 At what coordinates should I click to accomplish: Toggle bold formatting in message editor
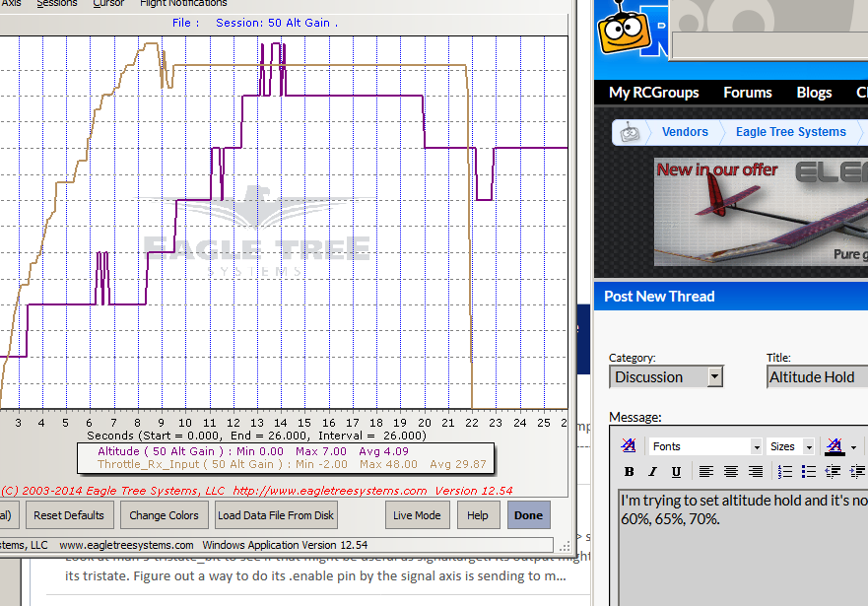[629, 472]
